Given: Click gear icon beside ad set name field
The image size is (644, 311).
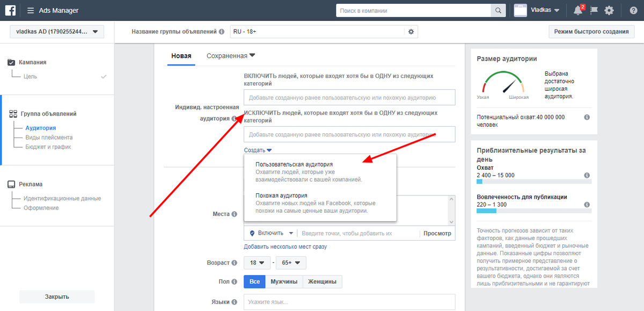Looking at the screenshot, I should click(411, 32).
